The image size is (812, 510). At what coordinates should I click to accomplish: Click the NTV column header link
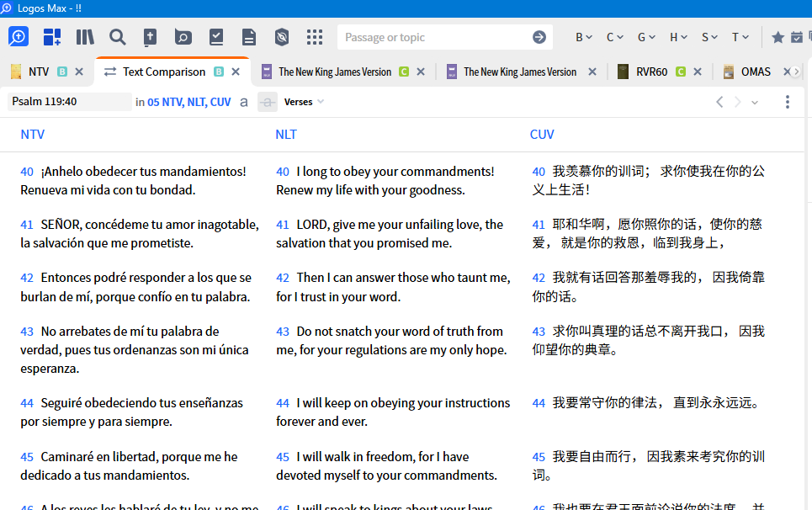[32, 135]
